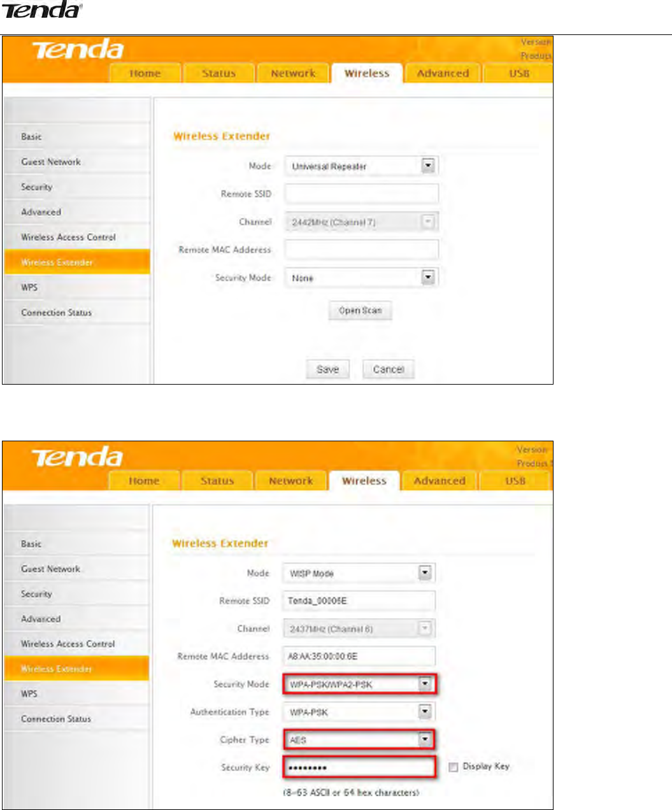Open Advanced in lower sidebar menu

[x=76, y=618]
